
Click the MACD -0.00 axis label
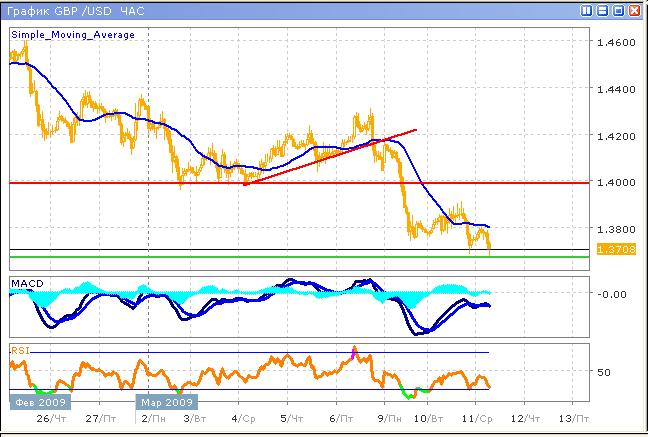(x=610, y=294)
